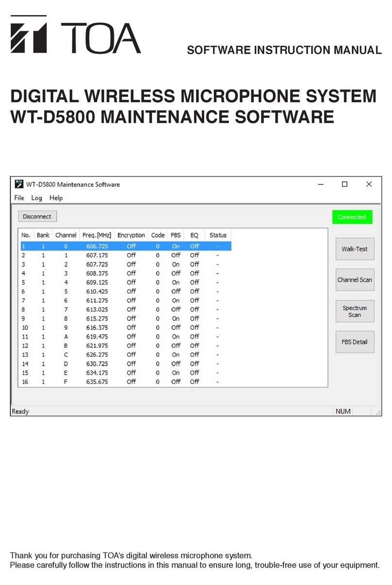Open the Log menu
392x585 pixels.
point(36,198)
